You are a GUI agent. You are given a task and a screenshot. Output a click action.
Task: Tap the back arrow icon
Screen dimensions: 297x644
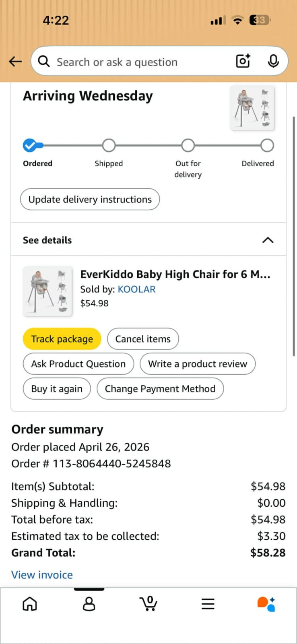[15, 62]
